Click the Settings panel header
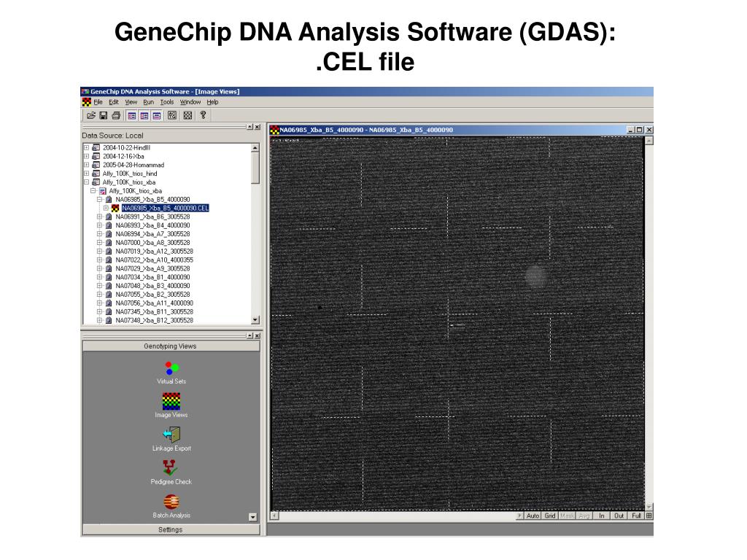This screenshot has width=747, height=560. coord(171,529)
